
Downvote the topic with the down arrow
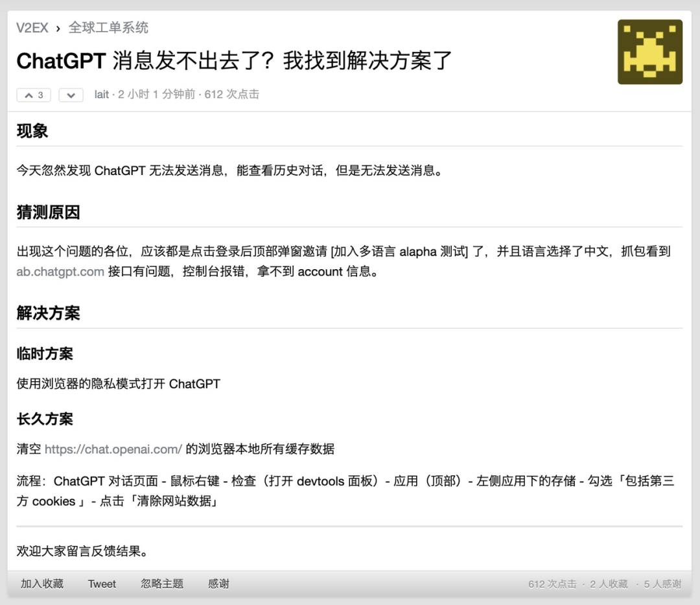(x=71, y=95)
